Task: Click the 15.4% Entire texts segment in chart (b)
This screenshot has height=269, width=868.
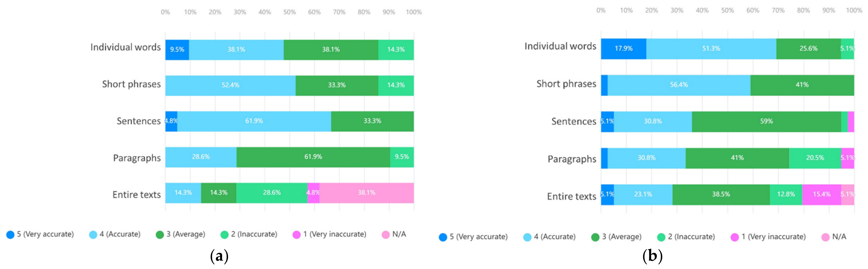Action: [x=821, y=194]
